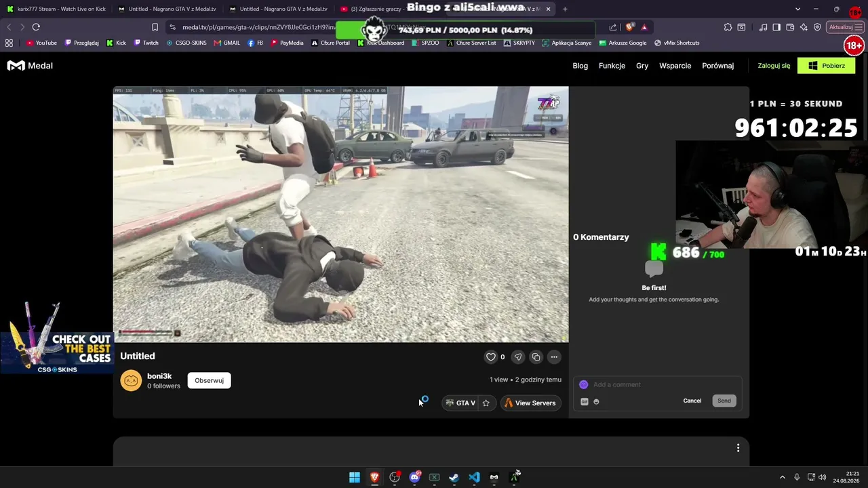Click the Zaloguj się link
The width and height of the screenshot is (868, 488).
774,66
